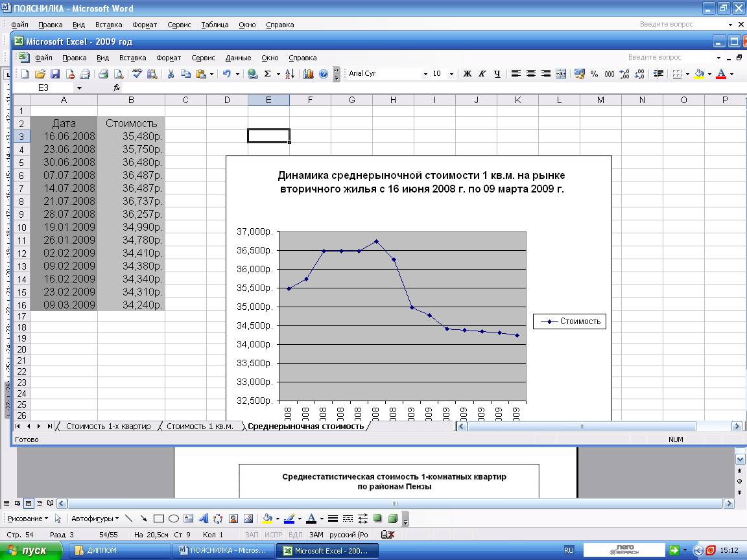Click the AutoSum sigma icon

pos(267,74)
